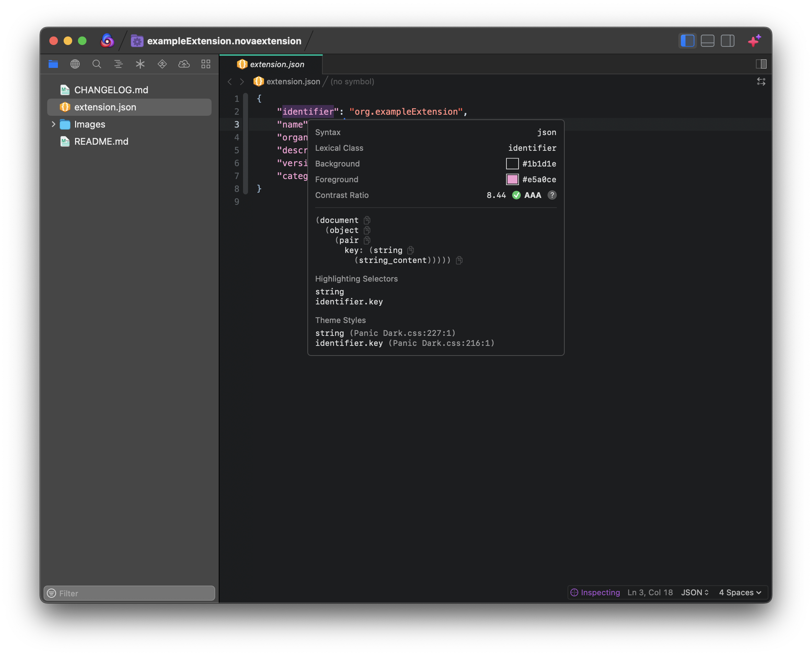The height and width of the screenshot is (656, 812).
Task: Click the "identifier" key on line 2
Action: 308,112
